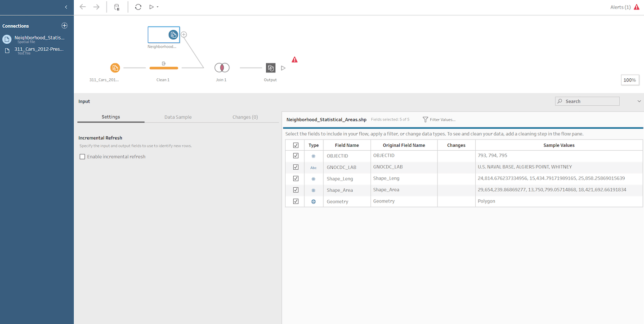Click plus to add step after Neighborhood

(x=183, y=35)
